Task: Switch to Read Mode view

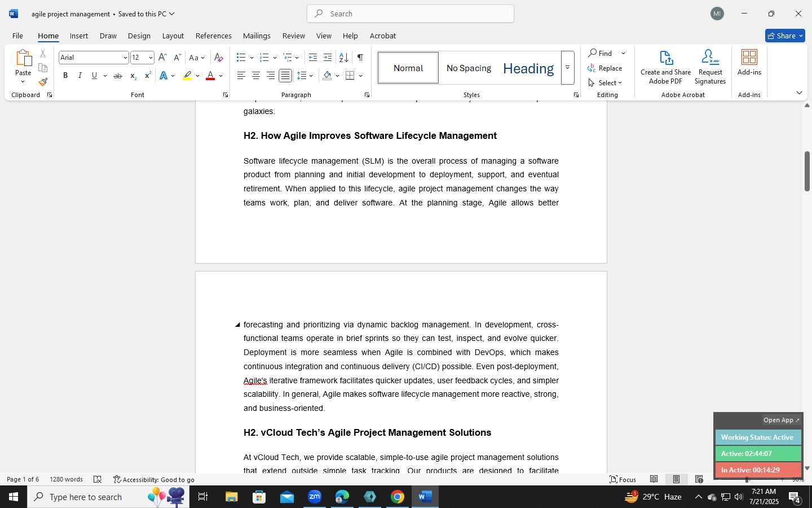Action: pos(654,479)
